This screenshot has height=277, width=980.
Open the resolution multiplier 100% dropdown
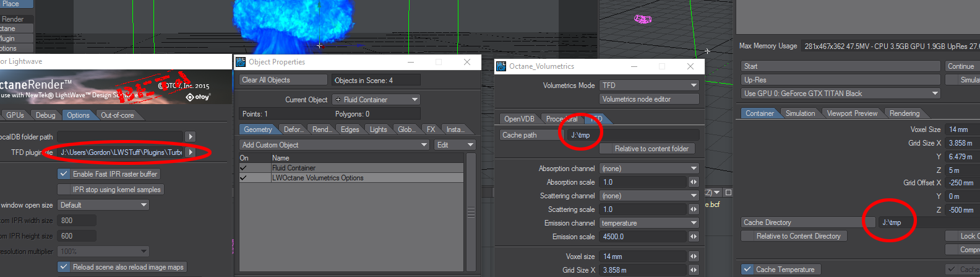point(103,252)
